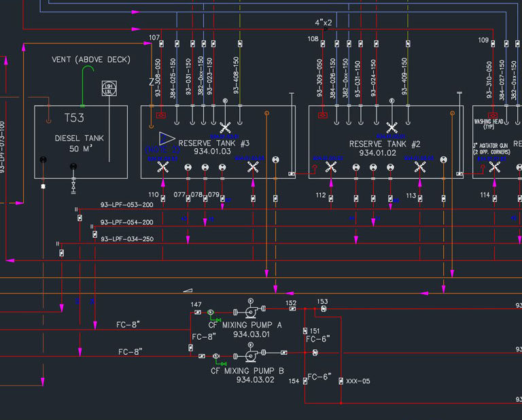Screen dimensions: 522x420
Task: Pick the valve symbol tagged 113
Action: (420, 198)
